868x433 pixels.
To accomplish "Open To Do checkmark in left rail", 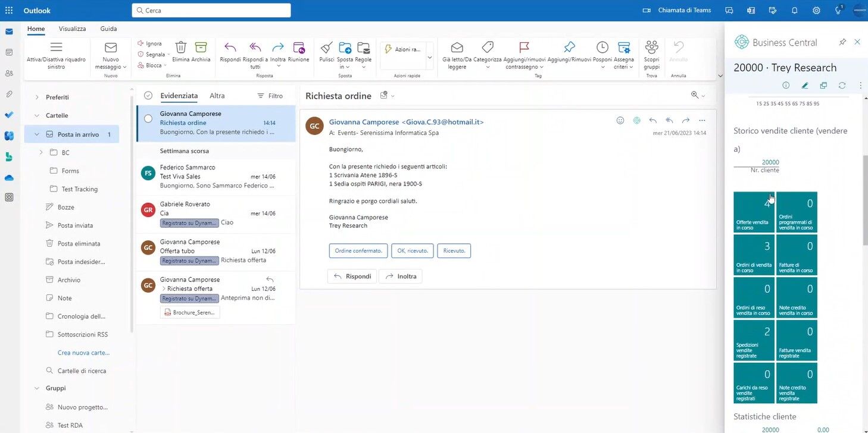I will (x=9, y=115).
